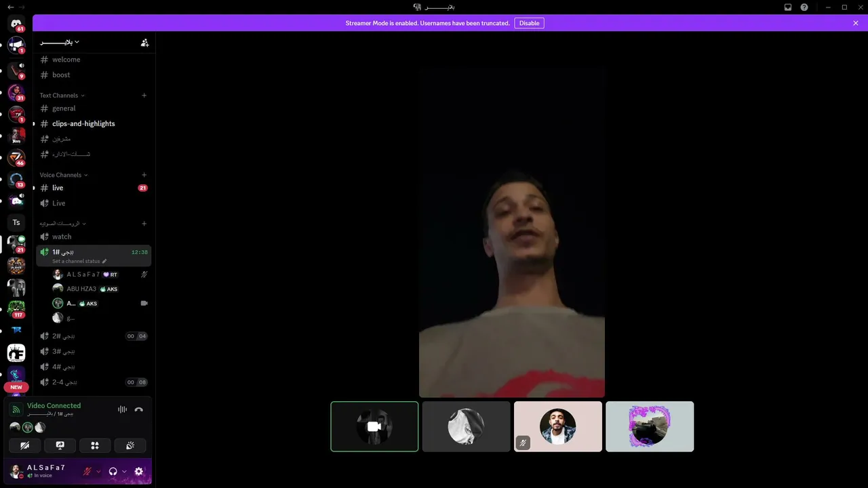This screenshot has width=868, height=488.
Task: Open headphone output options arrow
Action: point(125,471)
